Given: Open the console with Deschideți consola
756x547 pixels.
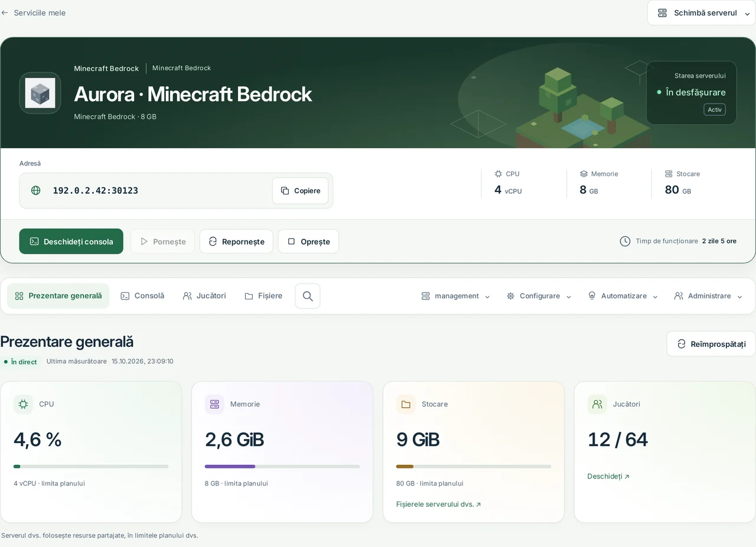Looking at the screenshot, I should tap(71, 241).
